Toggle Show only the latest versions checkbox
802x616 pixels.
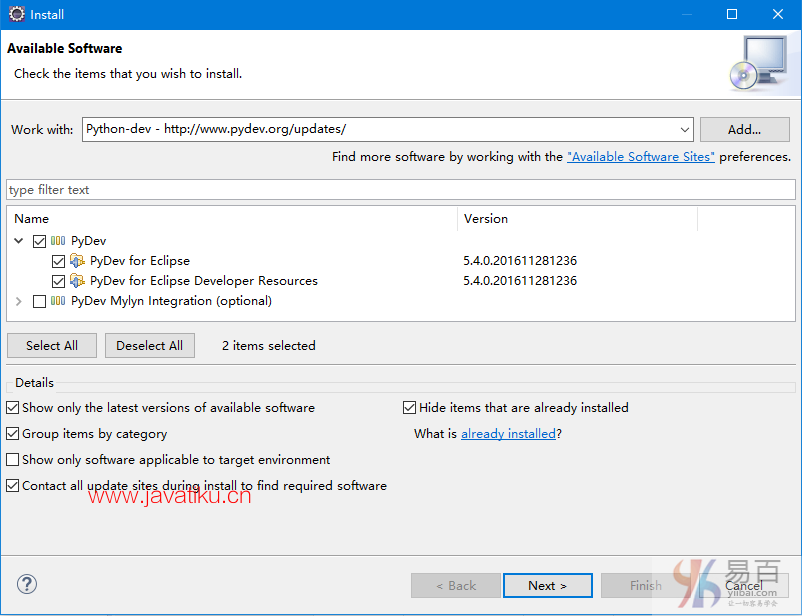point(13,408)
